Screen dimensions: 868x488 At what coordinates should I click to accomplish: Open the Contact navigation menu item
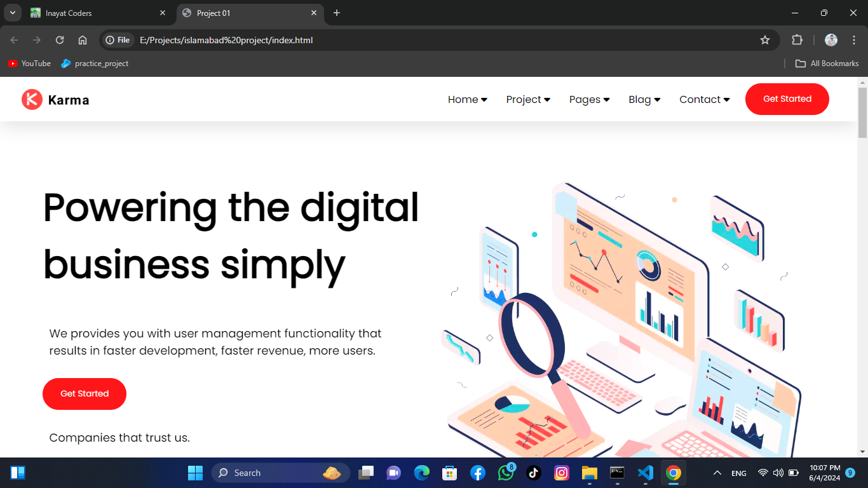[x=704, y=100]
